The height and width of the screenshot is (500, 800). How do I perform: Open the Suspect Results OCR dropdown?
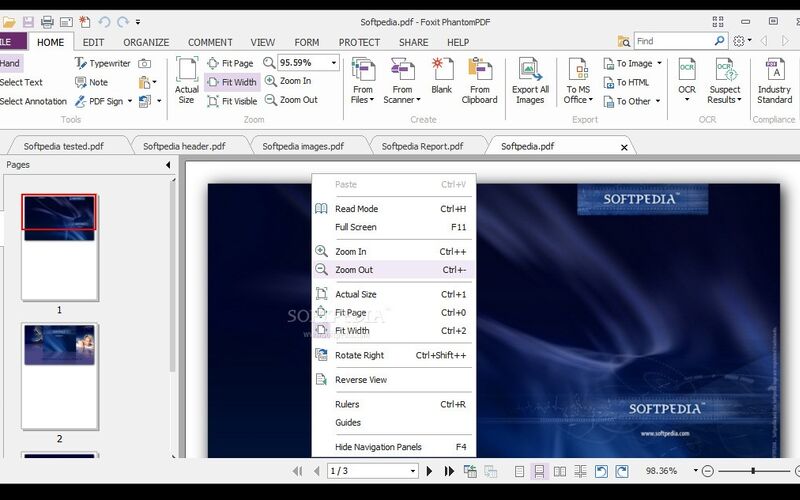(724, 81)
